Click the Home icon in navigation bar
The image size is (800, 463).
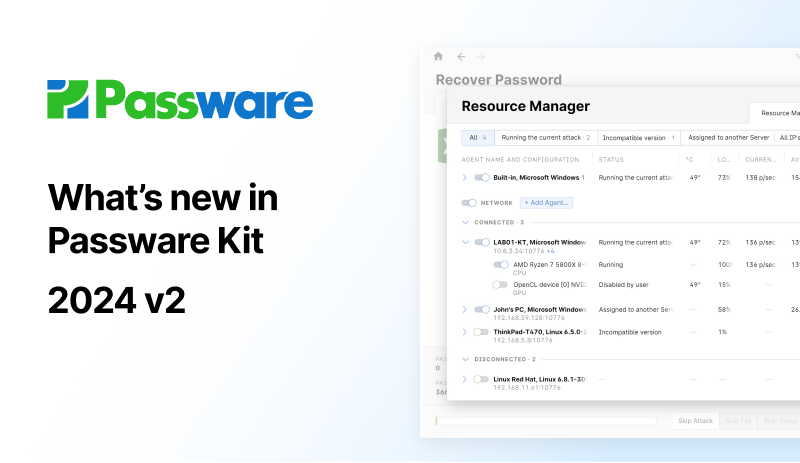438,56
